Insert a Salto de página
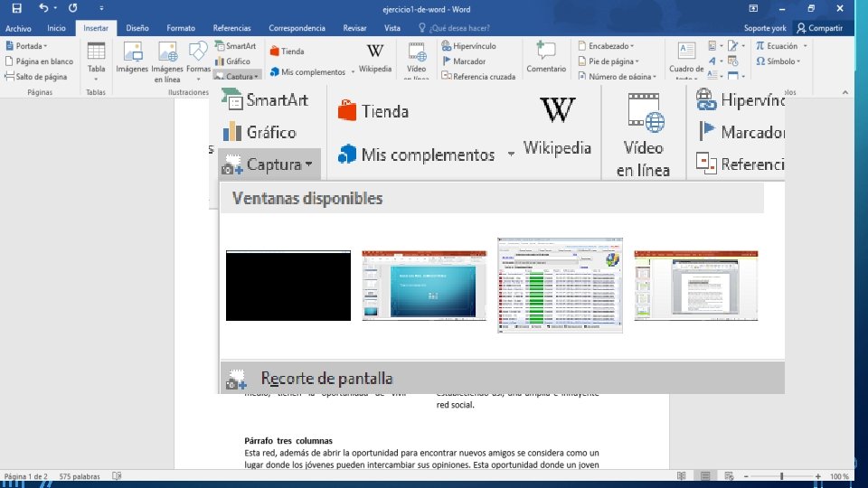The width and height of the screenshot is (868, 488). 36,77
